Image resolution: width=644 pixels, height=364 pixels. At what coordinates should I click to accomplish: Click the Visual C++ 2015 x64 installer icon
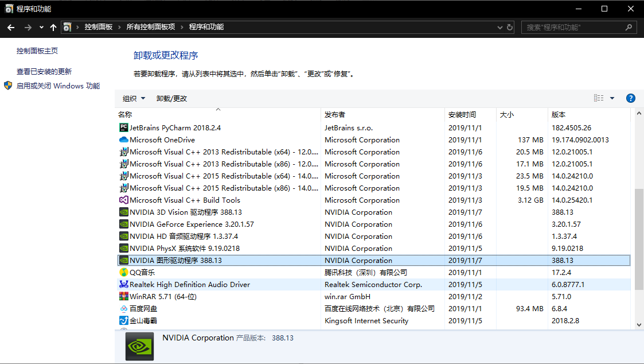(x=124, y=176)
